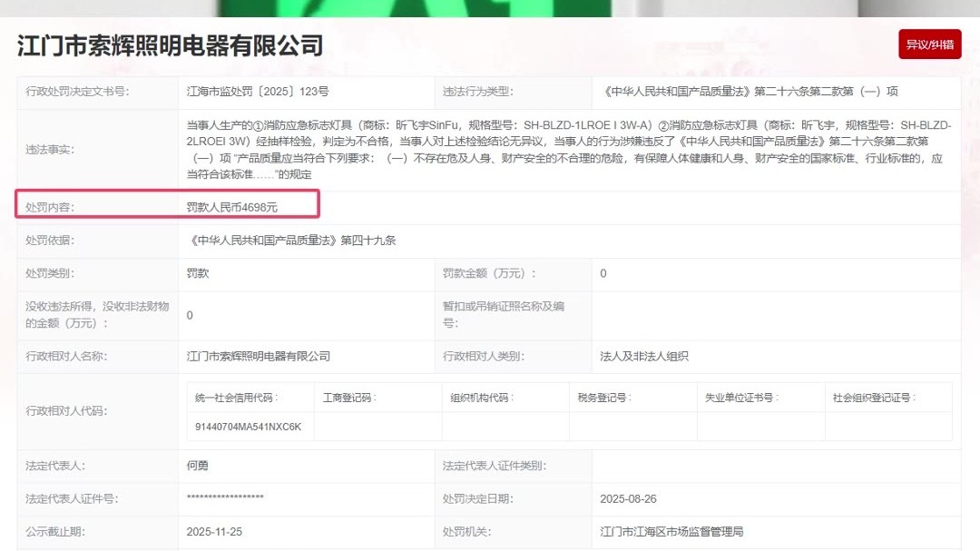
Task: Select the credit code 91440704MA541NXC6K
Action: (x=248, y=426)
